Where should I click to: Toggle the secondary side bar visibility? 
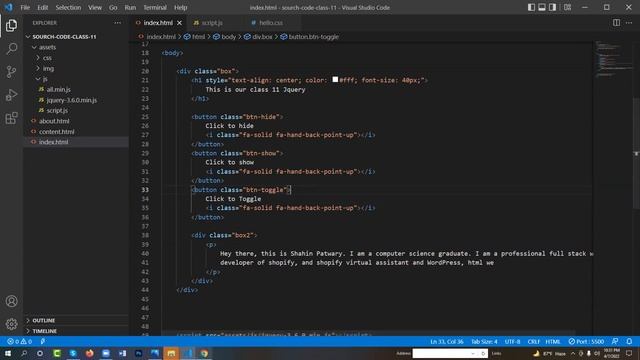coord(552,7)
